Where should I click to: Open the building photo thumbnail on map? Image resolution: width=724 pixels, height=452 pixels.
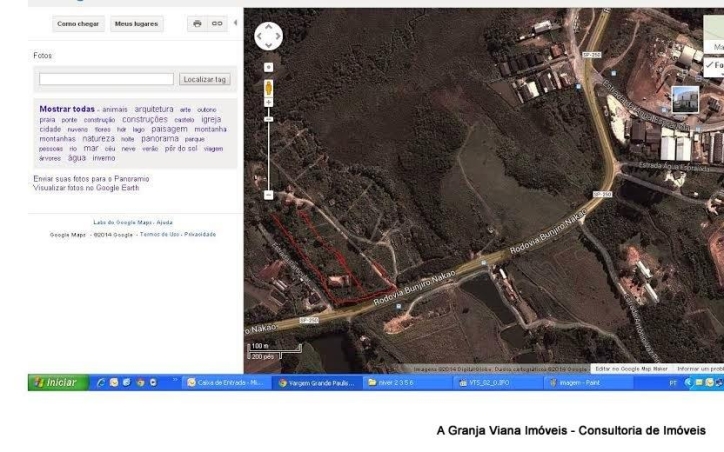tap(685, 99)
